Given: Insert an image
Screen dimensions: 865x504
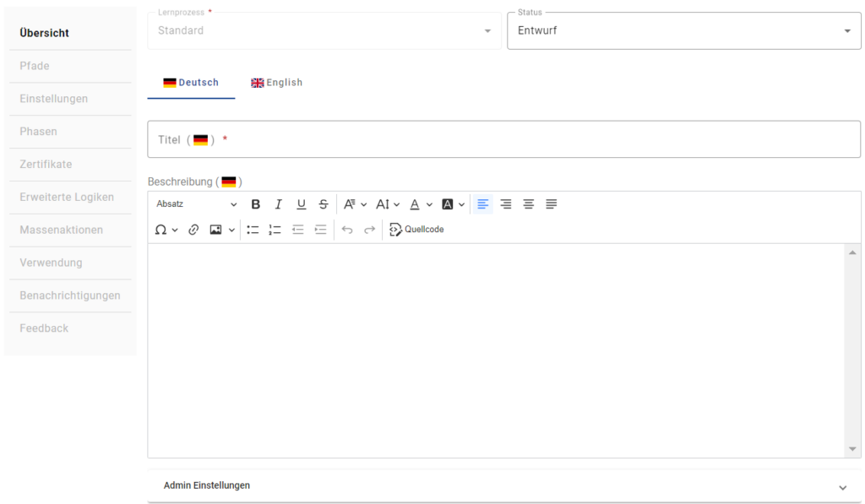Looking at the screenshot, I should 215,230.
